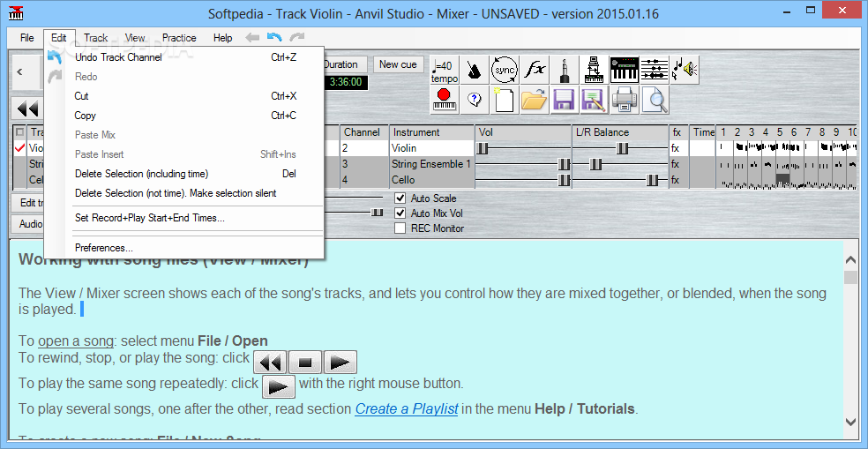Viewport: 868px width, 449px height.
Task: Choose Undo Track Channel from Edit menu
Action: click(x=183, y=57)
